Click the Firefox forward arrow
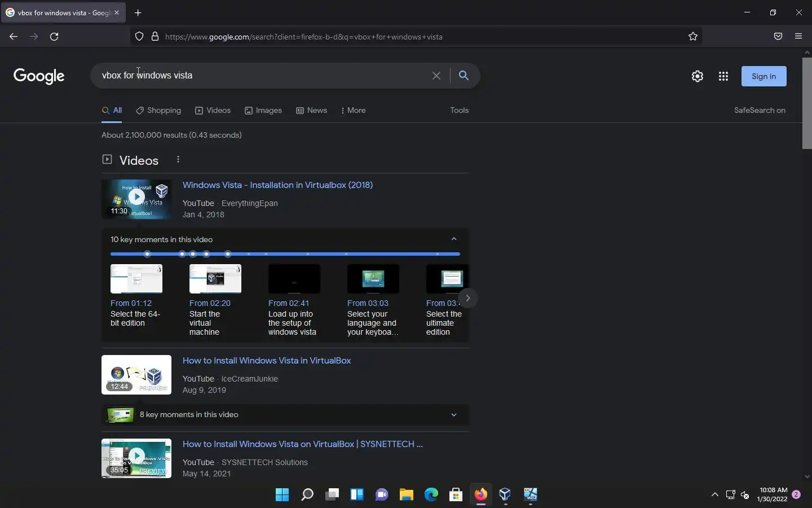The height and width of the screenshot is (508, 812). pos(34,37)
